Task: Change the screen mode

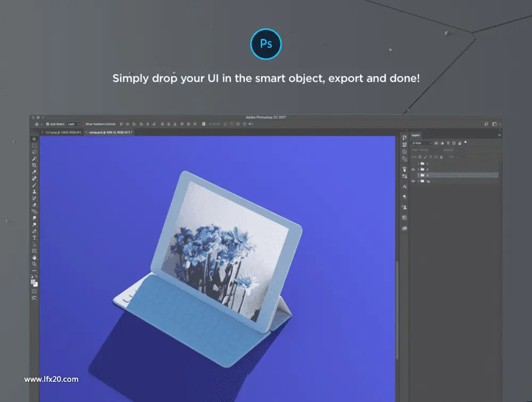Action: 34,298
